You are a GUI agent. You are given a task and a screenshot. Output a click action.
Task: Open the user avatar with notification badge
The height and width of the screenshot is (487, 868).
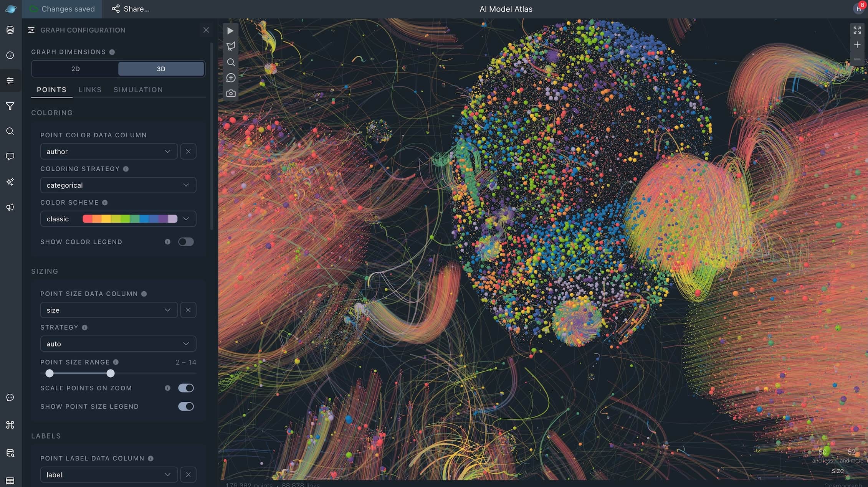[x=859, y=8]
